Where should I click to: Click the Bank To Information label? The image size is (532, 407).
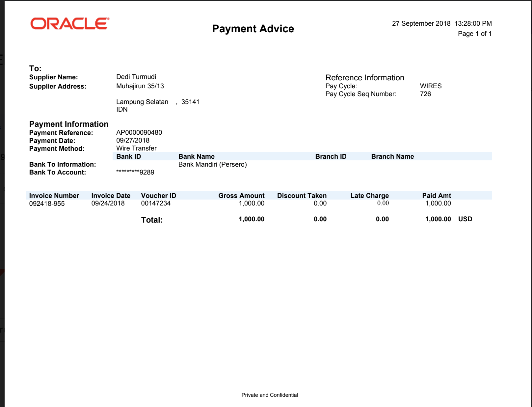[x=63, y=164]
